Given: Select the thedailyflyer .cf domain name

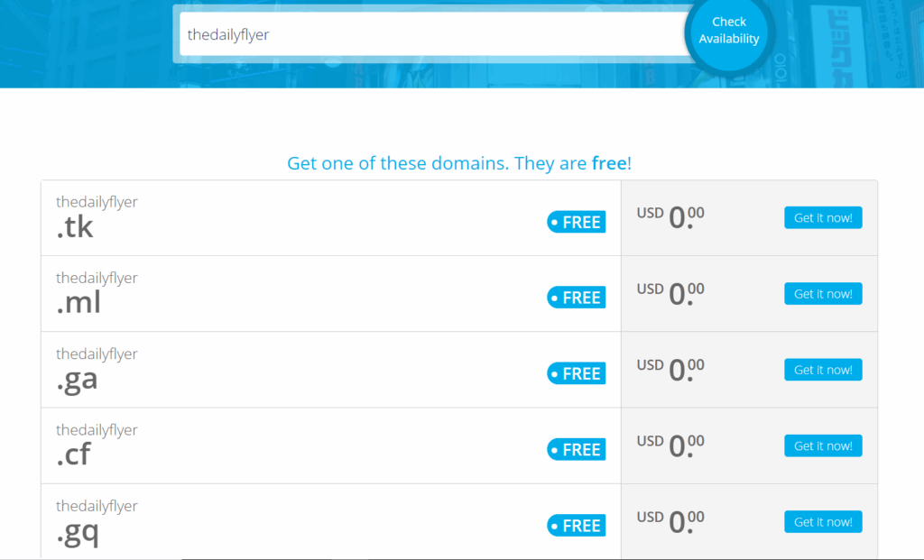Looking at the screenshot, I should [x=97, y=445].
